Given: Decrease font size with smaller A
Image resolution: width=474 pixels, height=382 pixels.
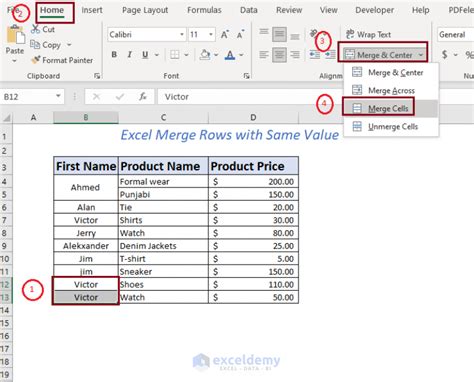Looking at the screenshot, I should pyautogui.click(x=240, y=34).
